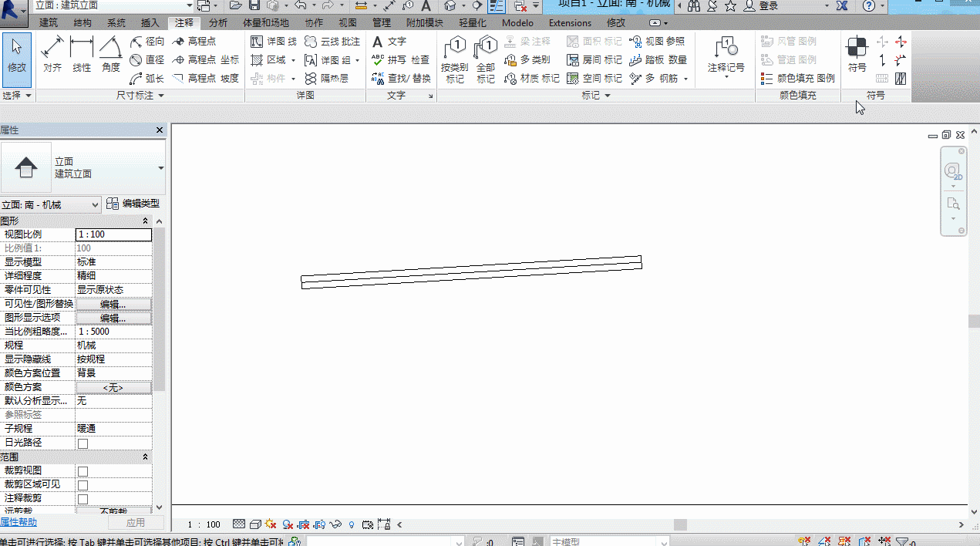Viewport: 980px width, 546px height.
Task: Switch to the 建筑 ribbon tab
Action: click(49, 23)
